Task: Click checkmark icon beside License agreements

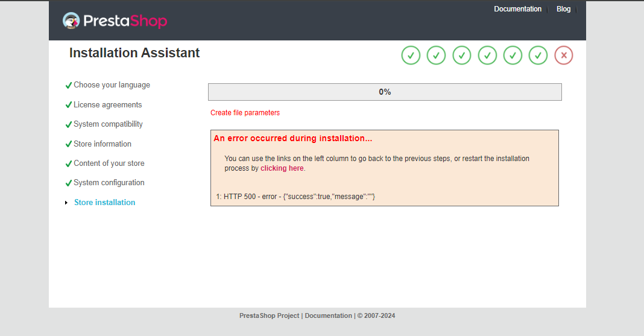Action: tap(69, 105)
